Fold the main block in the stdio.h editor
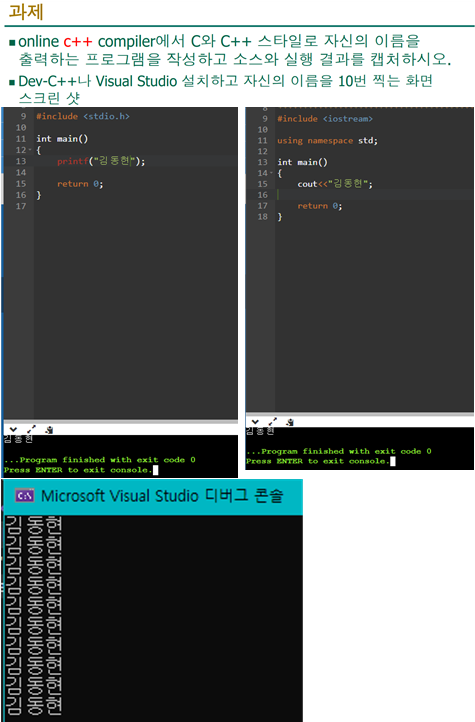The height and width of the screenshot is (722, 475). (30, 150)
